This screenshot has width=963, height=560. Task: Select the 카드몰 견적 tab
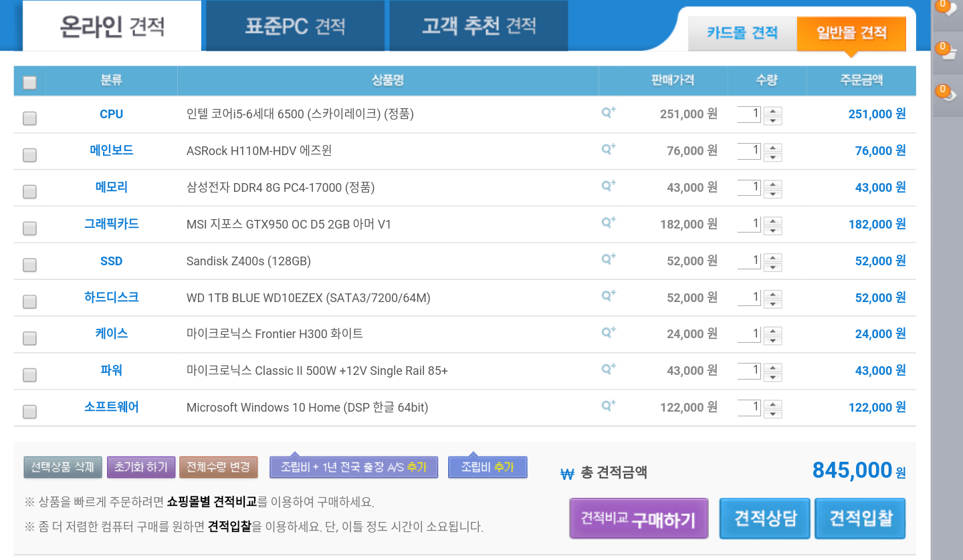(742, 33)
